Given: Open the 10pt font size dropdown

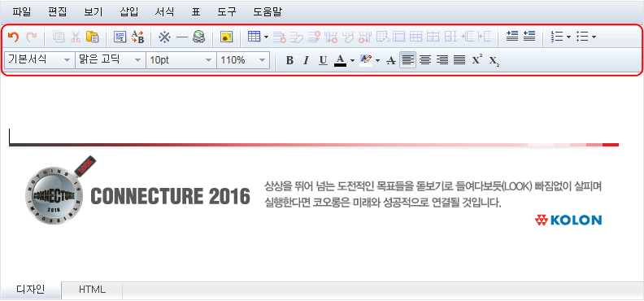Looking at the screenshot, I should 181,60.
